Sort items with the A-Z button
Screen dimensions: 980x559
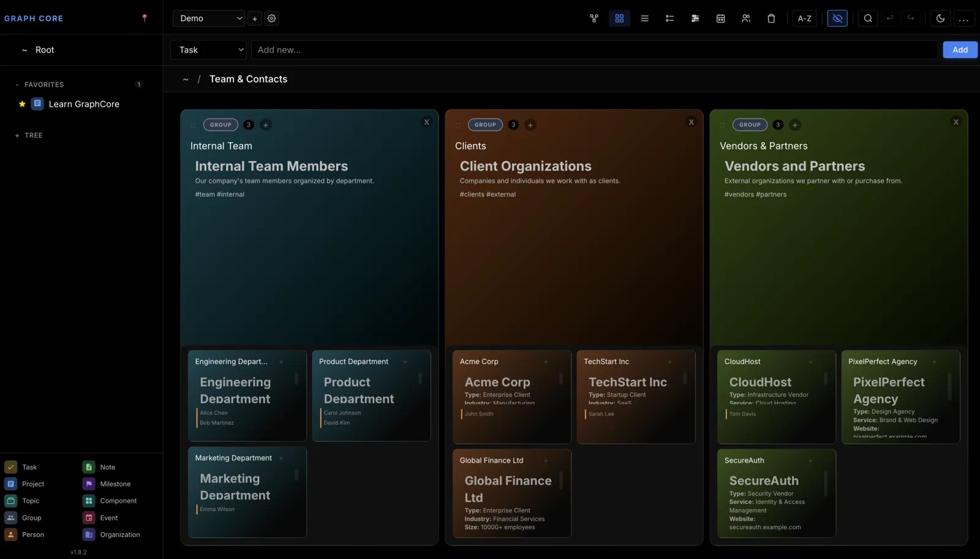[804, 18]
